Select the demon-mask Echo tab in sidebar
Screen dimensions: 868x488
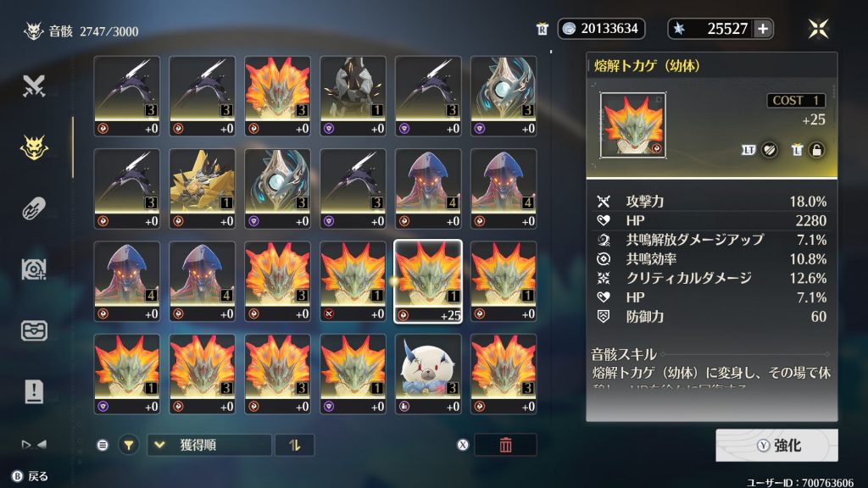coord(34,147)
